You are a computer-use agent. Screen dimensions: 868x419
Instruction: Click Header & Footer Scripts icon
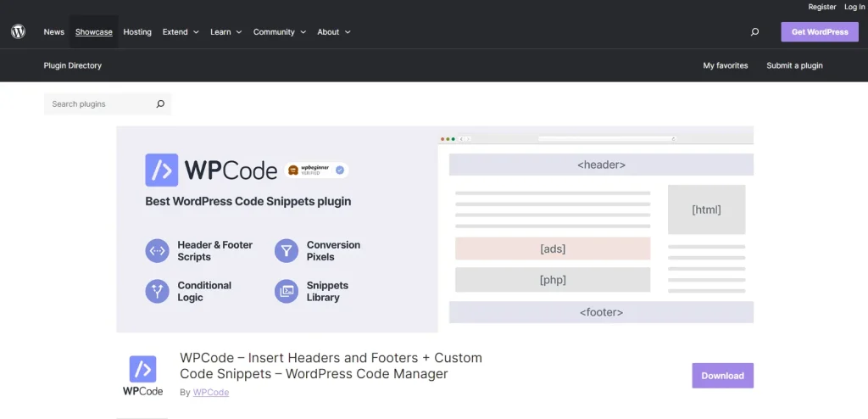[157, 251]
